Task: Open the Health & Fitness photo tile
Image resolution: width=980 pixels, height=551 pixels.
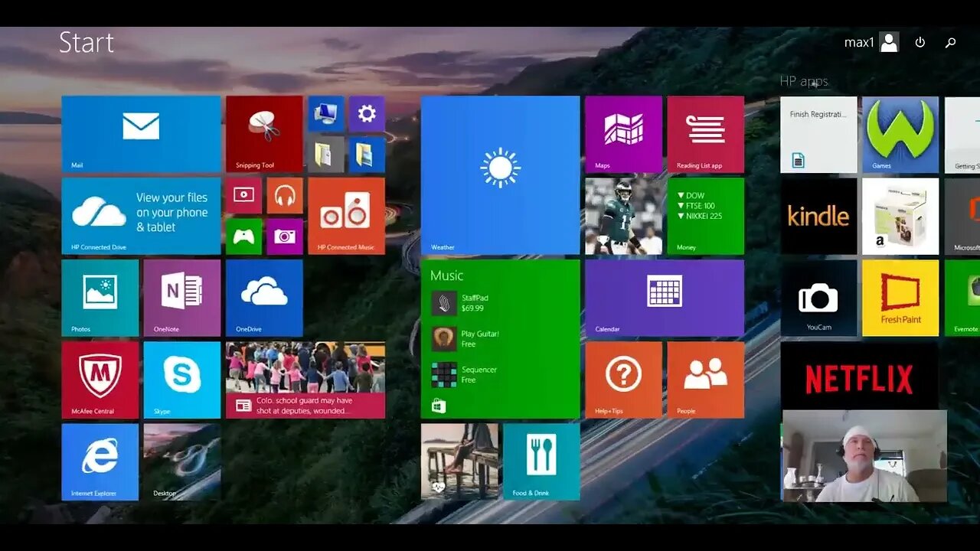Action: point(459,461)
